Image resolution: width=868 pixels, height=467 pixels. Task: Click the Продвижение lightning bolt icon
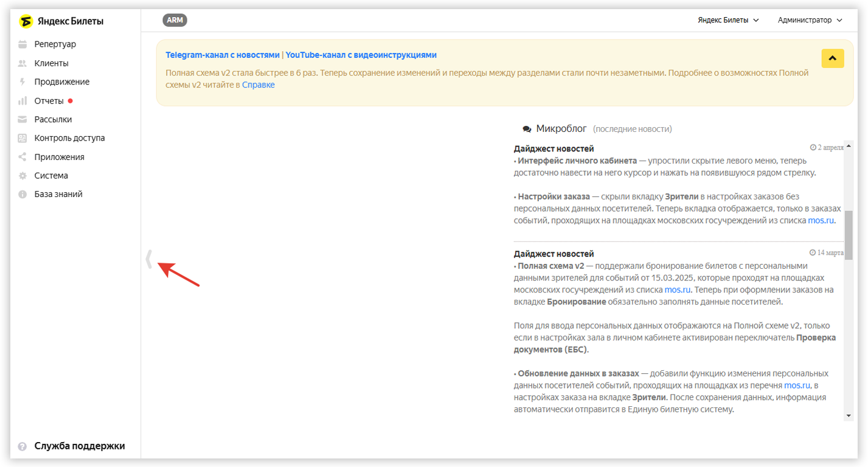pos(23,82)
